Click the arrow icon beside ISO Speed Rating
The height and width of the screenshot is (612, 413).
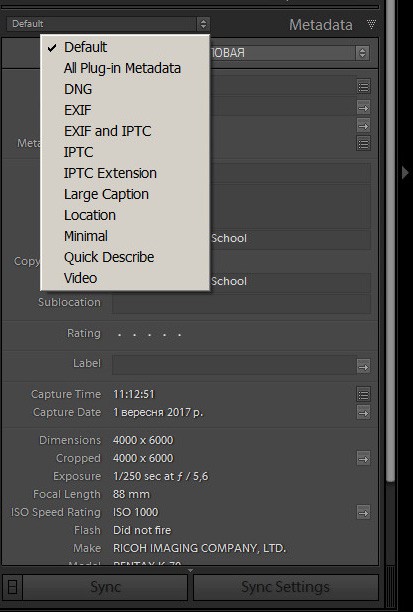point(363,512)
